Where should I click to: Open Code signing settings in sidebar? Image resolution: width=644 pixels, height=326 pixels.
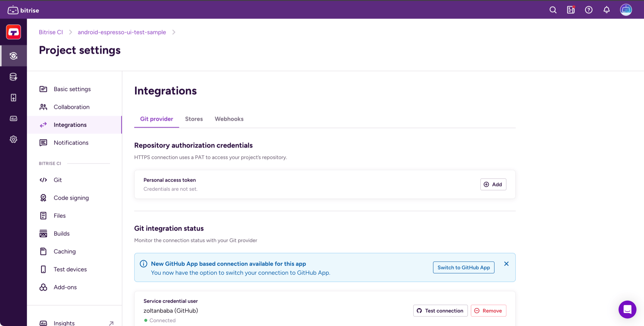click(x=71, y=198)
